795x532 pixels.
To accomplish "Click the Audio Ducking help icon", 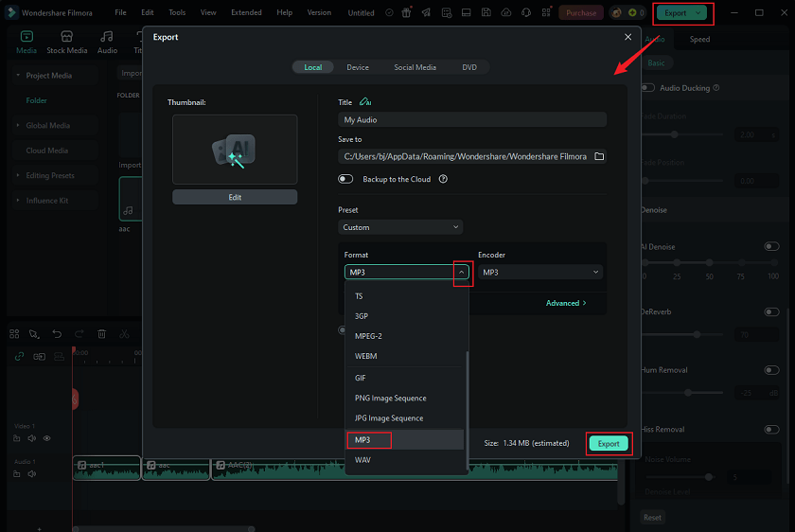I will pyautogui.click(x=715, y=88).
